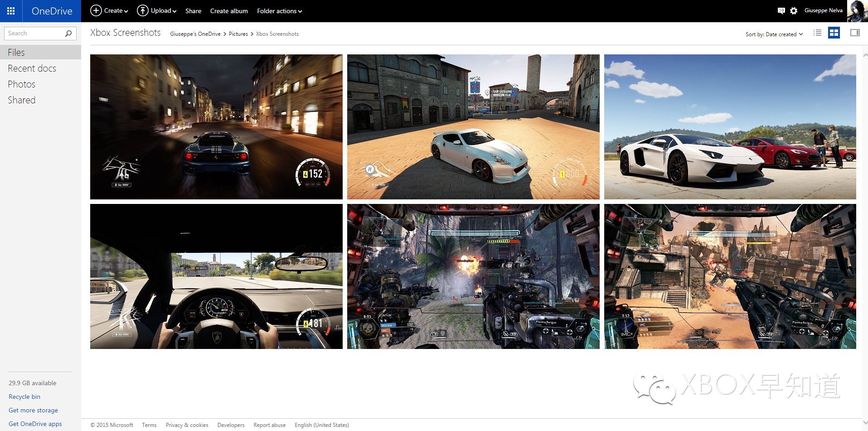Open the Create dropdown menu
868x431 pixels.
coord(109,10)
